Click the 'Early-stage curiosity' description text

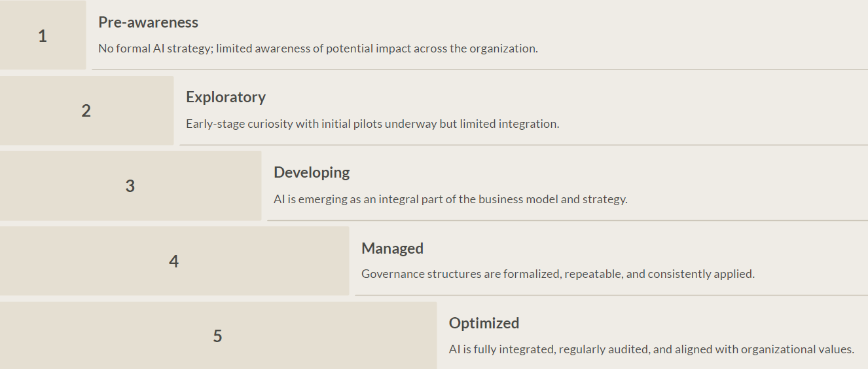[x=372, y=124]
